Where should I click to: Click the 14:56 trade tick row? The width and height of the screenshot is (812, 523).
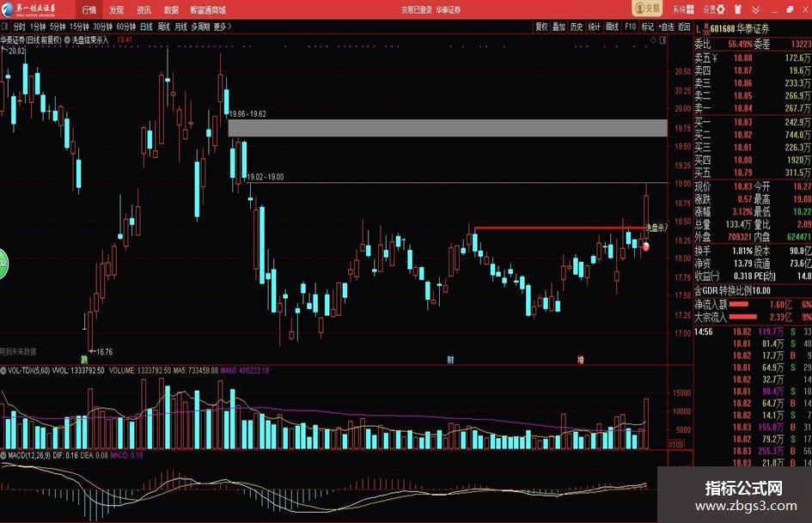pyautogui.click(x=753, y=331)
